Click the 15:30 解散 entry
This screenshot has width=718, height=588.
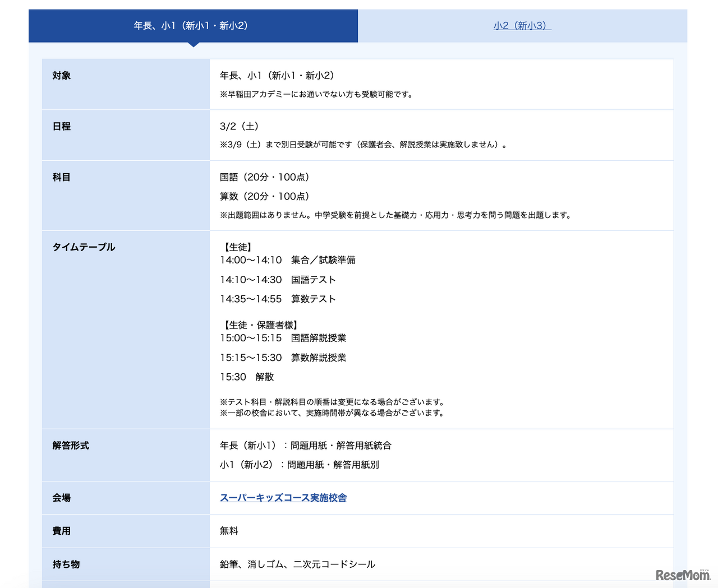[247, 377]
